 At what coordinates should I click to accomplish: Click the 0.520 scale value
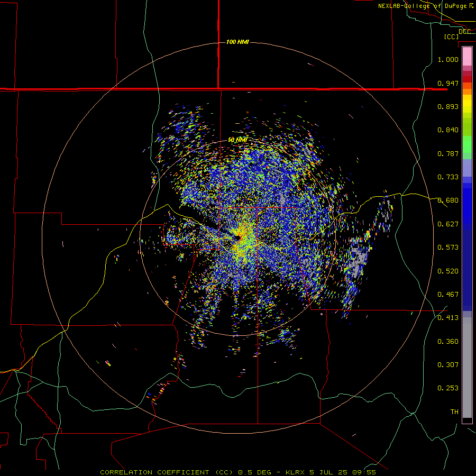point(448,271)
